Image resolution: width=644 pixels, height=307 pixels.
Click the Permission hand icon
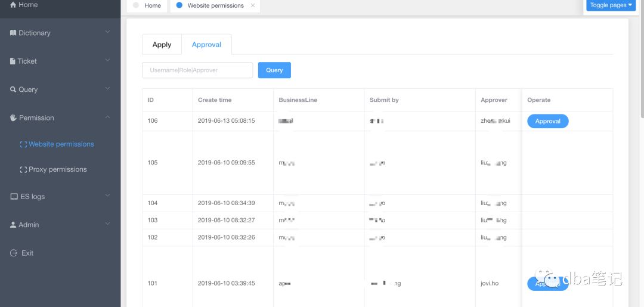[x=13, y=118]
